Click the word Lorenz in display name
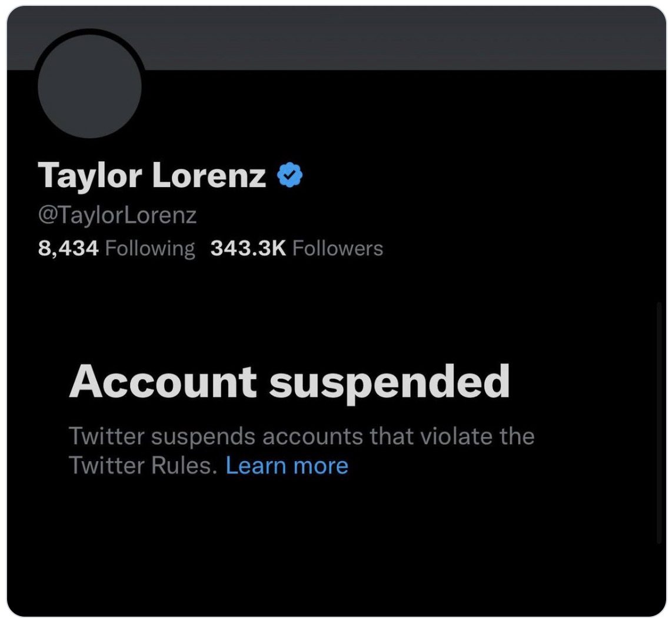Viewport: 672px width, 619px height. [x=209, y=175]
